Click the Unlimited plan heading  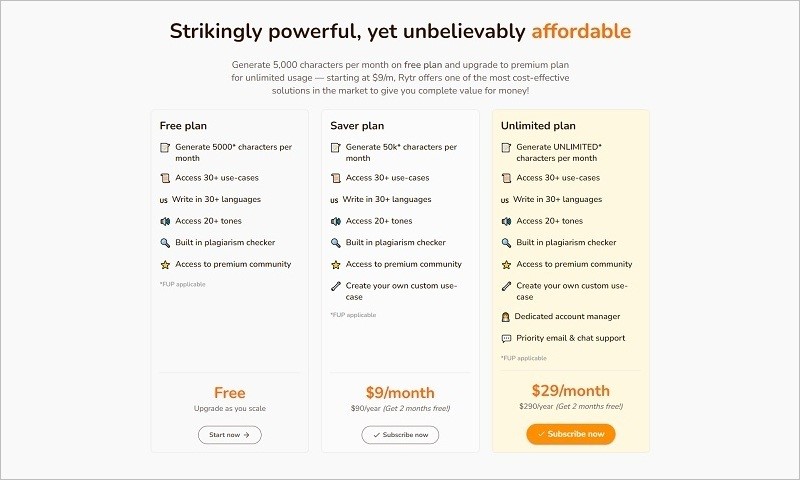pyautogui.click(x=538, y=126)
